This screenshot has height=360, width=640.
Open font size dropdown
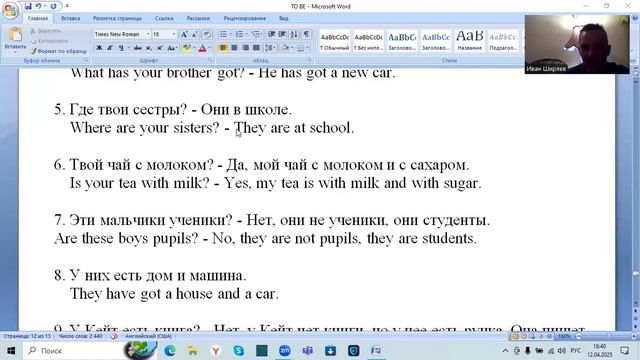pyautogui.click(x=174, y=34)
